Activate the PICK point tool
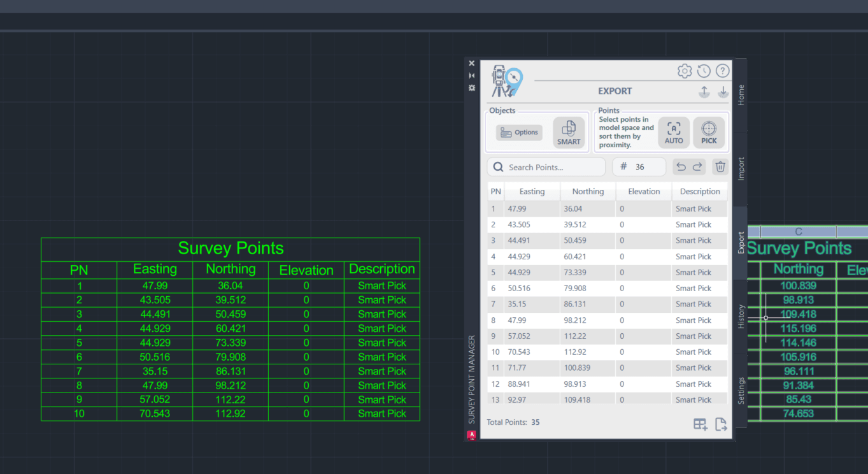 click(709, 133)
